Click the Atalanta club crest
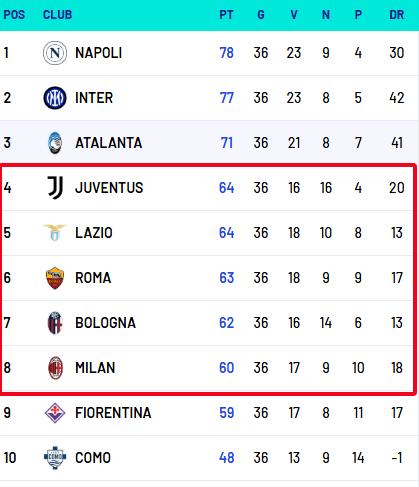The image size is (419, 487). [55, 143]
